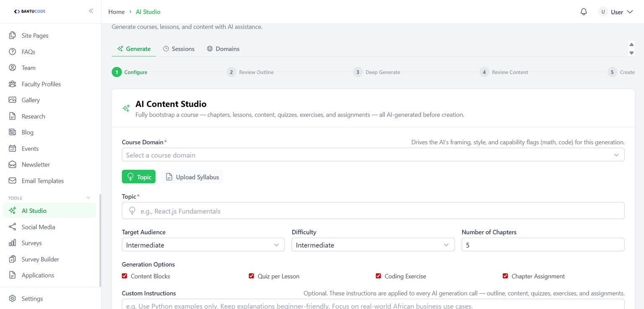Click the Research document icon
Image resolution: width=644 pixels, height=309 pixels.
coord(13,116)
